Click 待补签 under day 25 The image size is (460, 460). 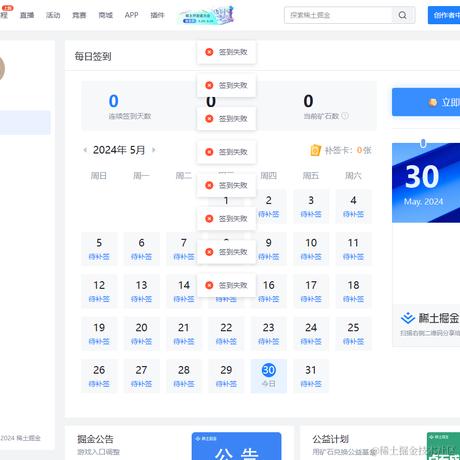pos(353,341)
